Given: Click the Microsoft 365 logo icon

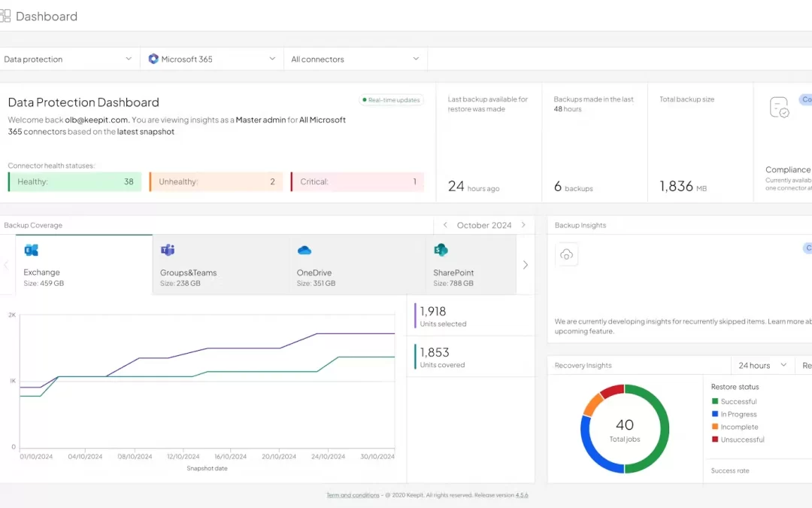Looking at the screenshot, I should [153, 59].
